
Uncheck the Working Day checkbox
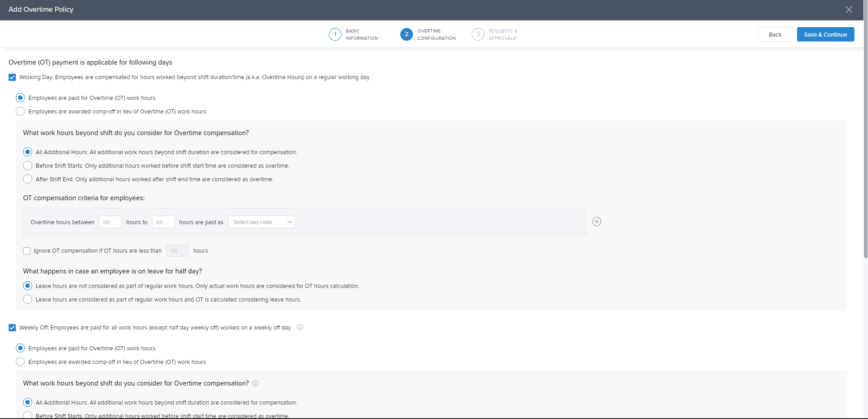tap(12, 77)
